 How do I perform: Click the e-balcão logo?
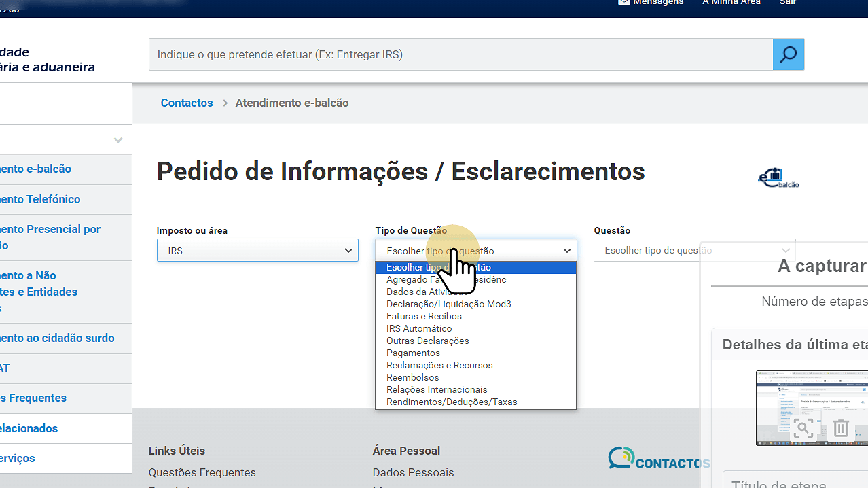click(779, 179)
